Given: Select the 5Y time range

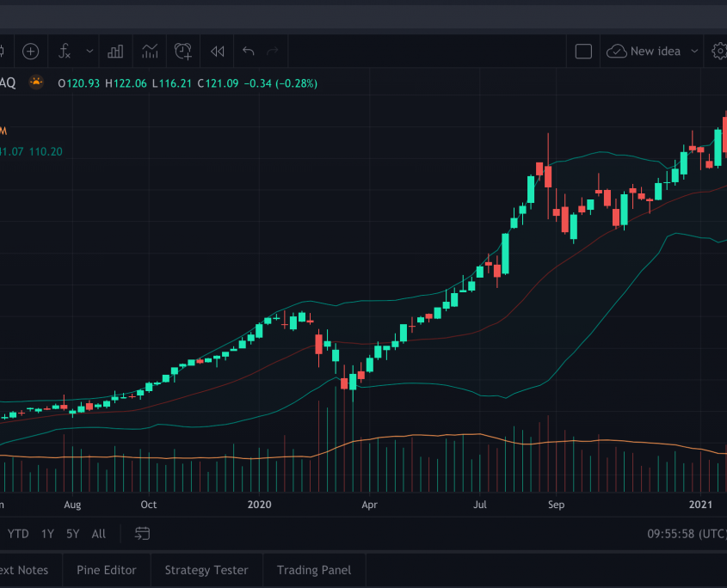Looking at the screenshot, I should [x=73, y=534].
